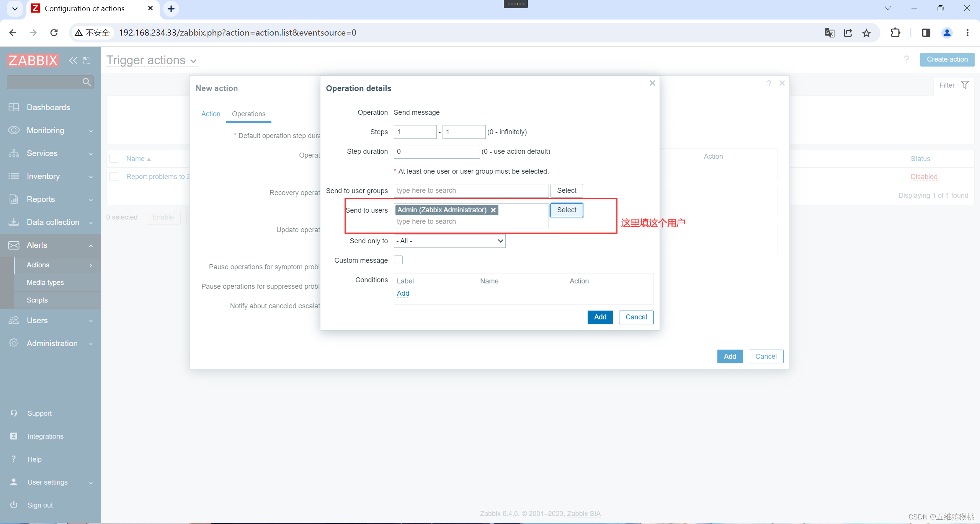Viewport: 980px width, 524px height.
Task: Toggle the Custom message checkbox
Action: 398,260
